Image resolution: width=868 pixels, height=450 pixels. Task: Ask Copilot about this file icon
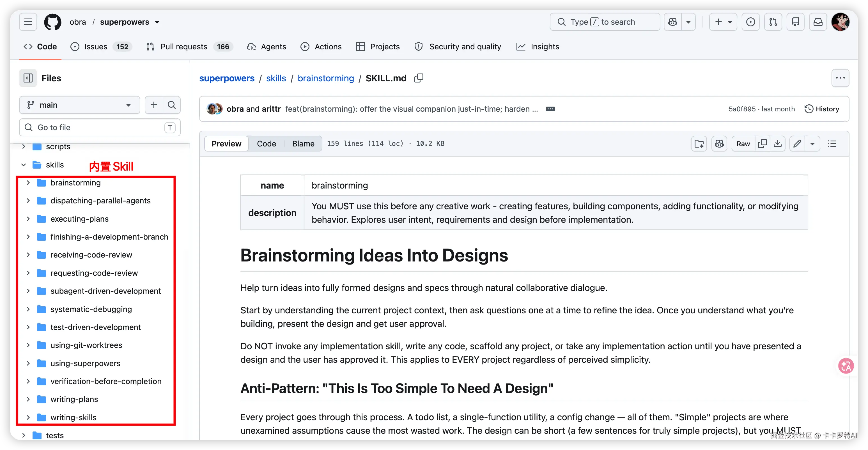[719, 144]
